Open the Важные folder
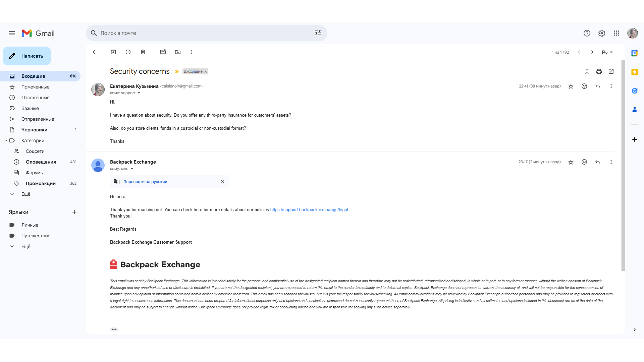 click(x=40, y=108)
